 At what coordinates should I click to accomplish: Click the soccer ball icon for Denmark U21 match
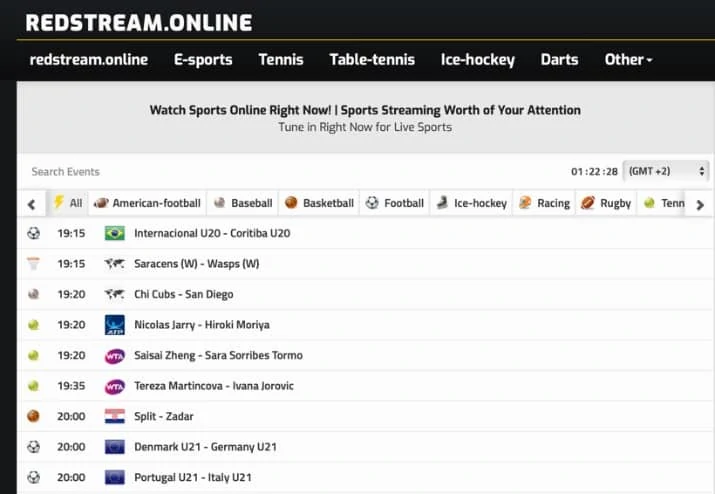point(34,447)
